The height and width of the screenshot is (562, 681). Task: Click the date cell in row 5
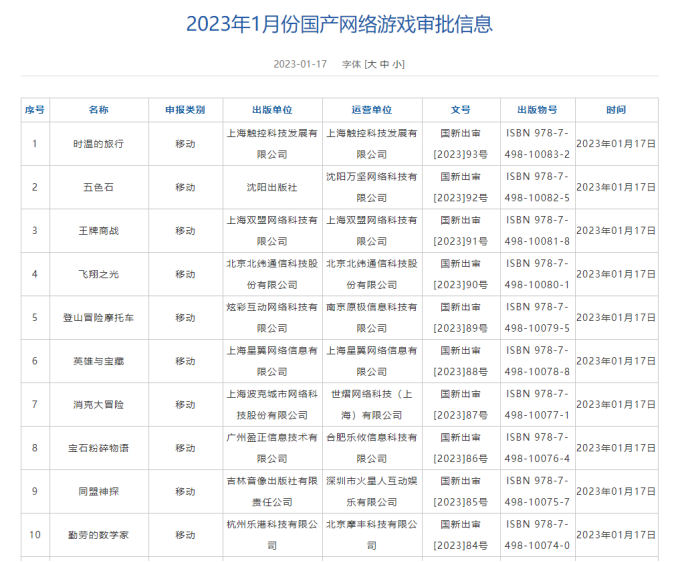(x=616, y=317)
